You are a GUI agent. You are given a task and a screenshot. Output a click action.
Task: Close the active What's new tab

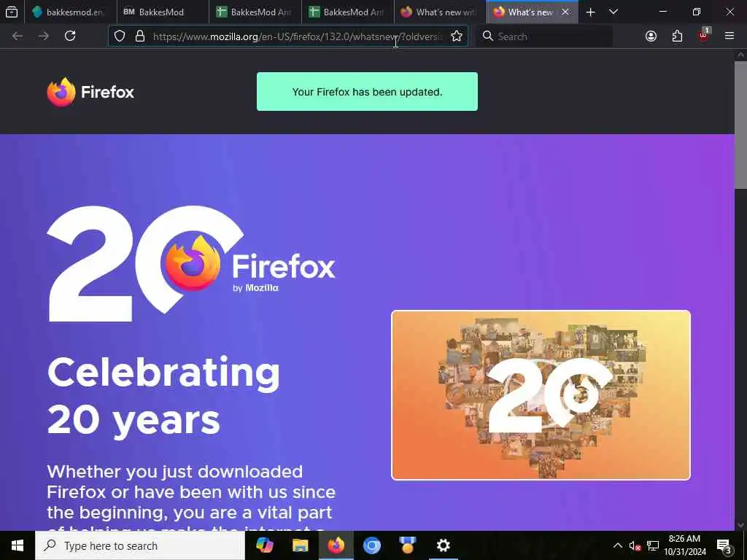[565, 12]
